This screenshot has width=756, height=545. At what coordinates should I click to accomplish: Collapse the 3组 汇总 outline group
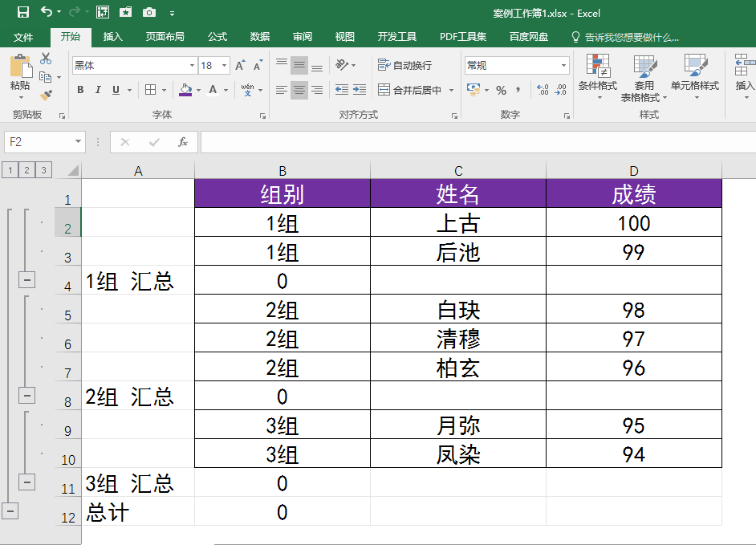pos(27,482)
